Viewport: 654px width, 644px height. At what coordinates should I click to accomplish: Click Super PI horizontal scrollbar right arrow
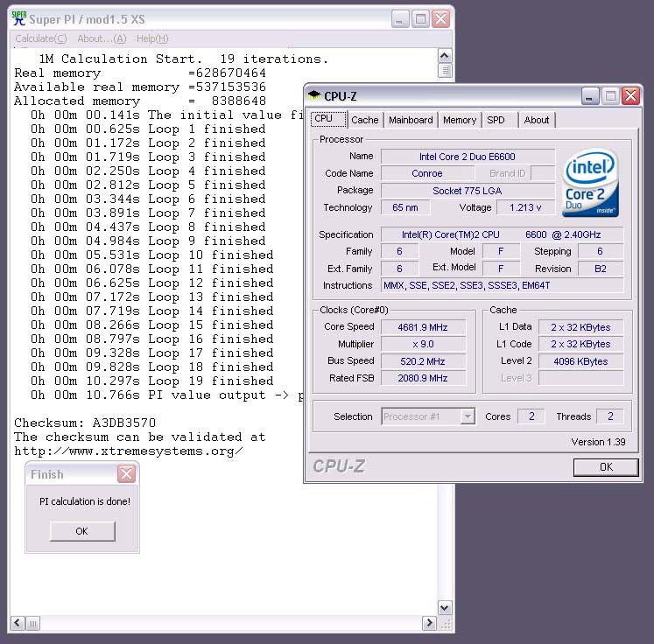coord(429,623)
